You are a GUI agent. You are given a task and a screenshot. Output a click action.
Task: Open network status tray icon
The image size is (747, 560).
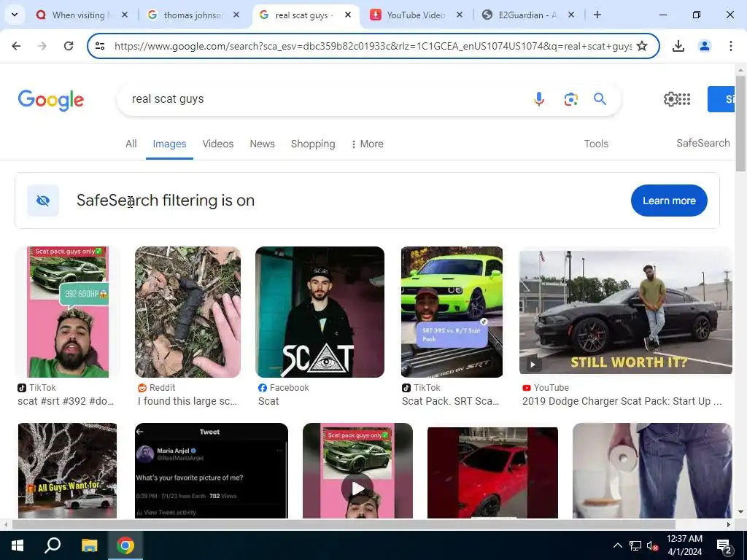click(x=635, y=545)
